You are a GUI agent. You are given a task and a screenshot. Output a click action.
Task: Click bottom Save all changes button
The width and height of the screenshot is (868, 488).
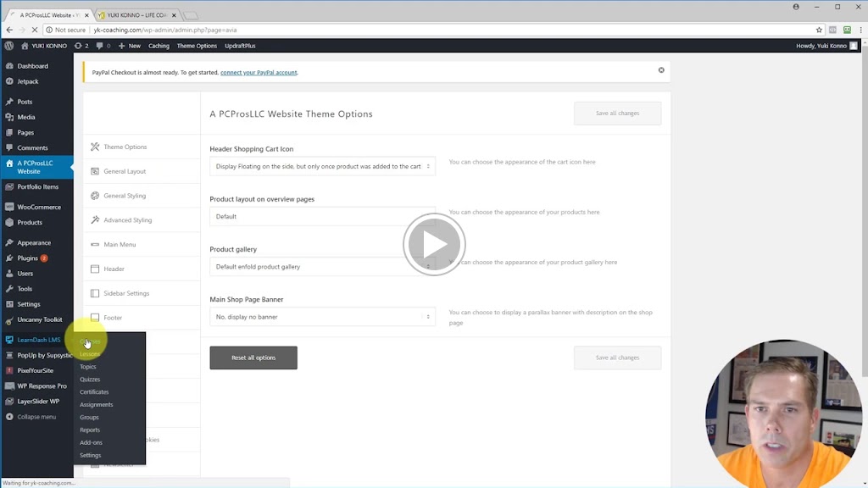click(618, 358)
